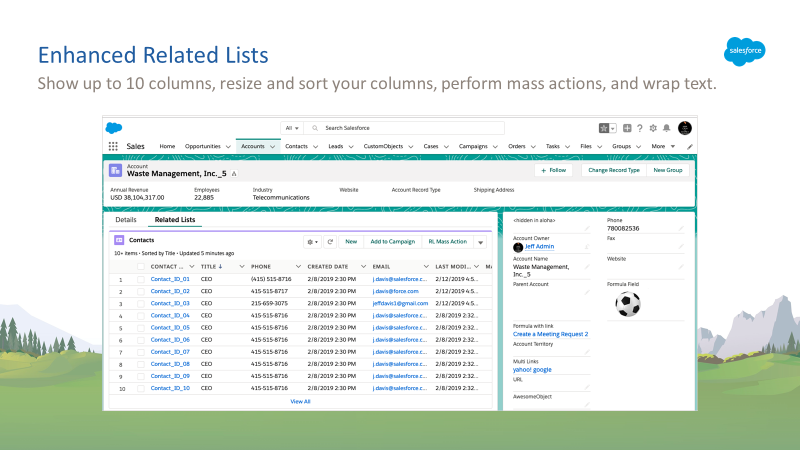This screenshot has height=450, width=800.
Task: Check the Contact_ID_05 row checkbox
Action: pyautogui.click(x=141, y=328)
